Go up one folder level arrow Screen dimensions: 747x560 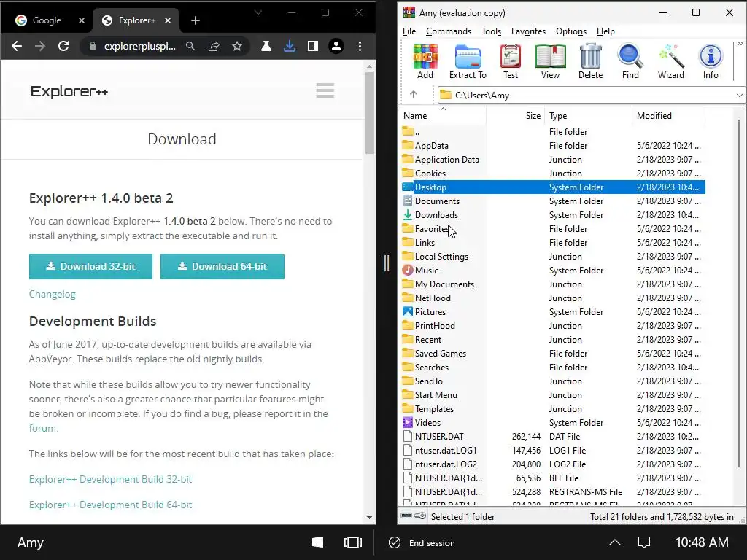coord(414,95)
